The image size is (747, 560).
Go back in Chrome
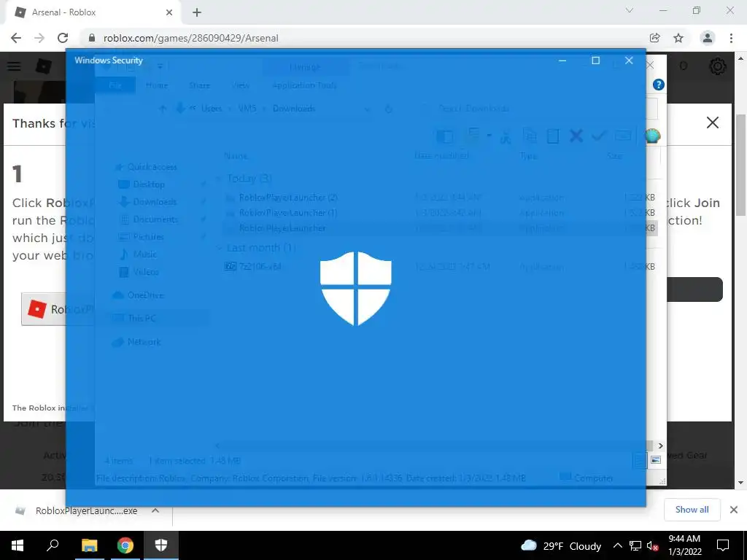point(16,38)
